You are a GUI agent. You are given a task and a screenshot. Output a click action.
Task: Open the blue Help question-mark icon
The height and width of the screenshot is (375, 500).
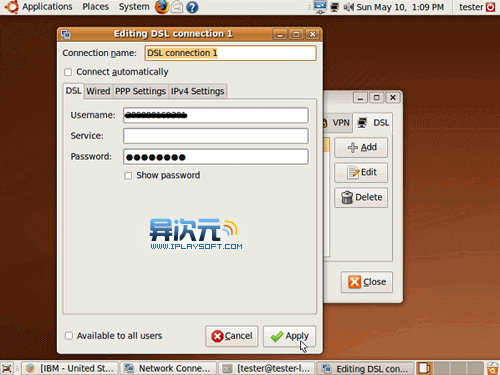[x=192, y=7]
